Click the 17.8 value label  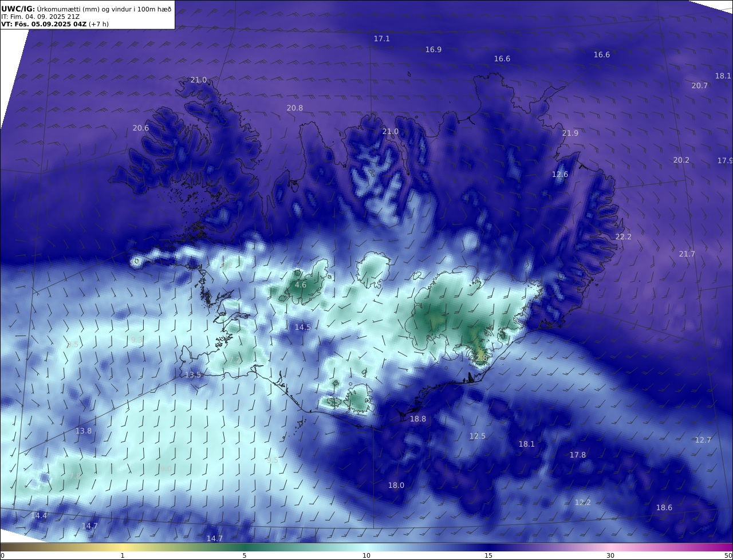578,455
